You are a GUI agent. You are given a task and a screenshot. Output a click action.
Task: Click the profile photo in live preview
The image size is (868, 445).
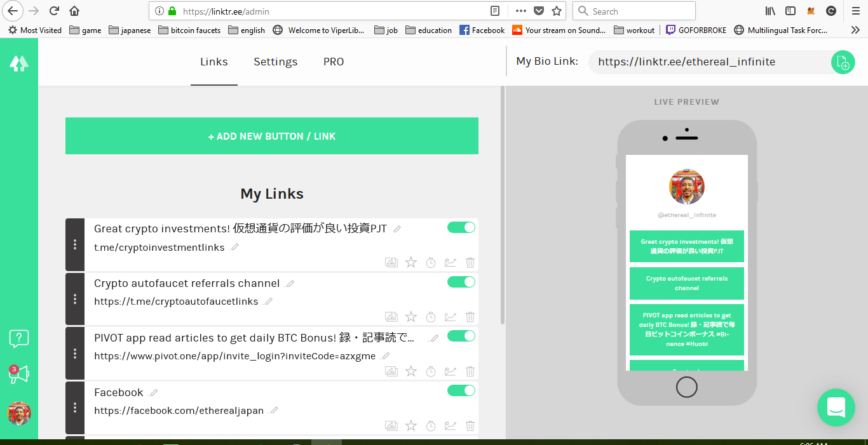tap(687, 187)
